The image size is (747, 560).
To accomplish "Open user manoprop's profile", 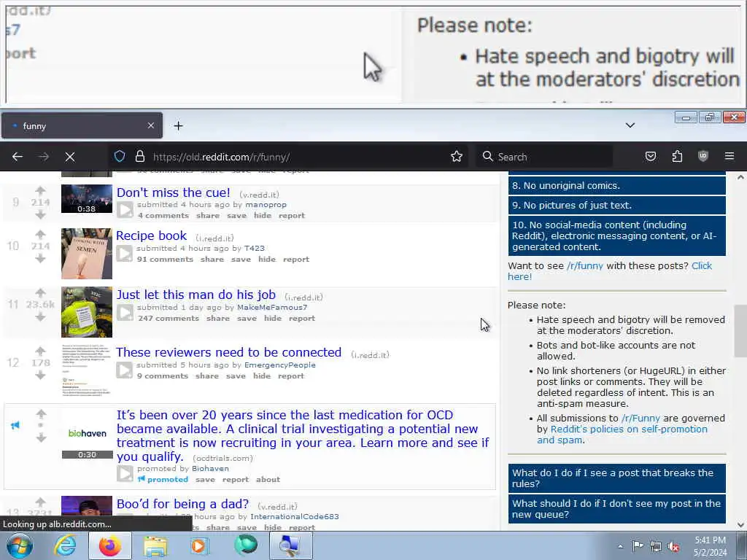I will pyautogui.click(x=266, y=205).
